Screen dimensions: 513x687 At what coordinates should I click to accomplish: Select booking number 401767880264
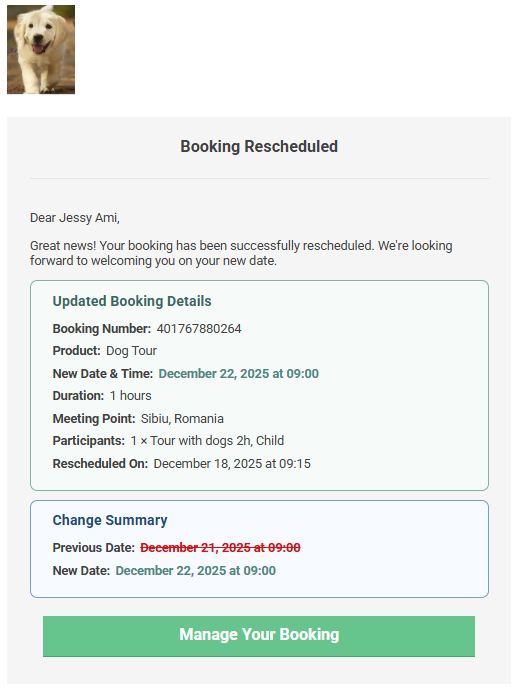click(x=199, y=329)
